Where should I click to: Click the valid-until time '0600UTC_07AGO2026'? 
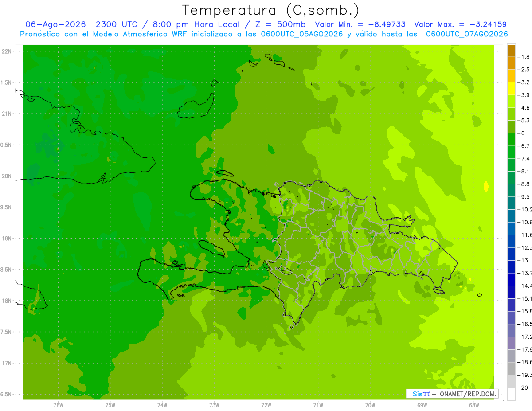point(467,34)
